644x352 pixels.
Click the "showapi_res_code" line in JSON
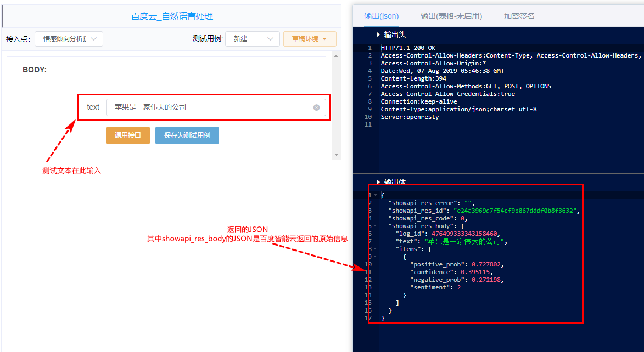pos(428,219)
